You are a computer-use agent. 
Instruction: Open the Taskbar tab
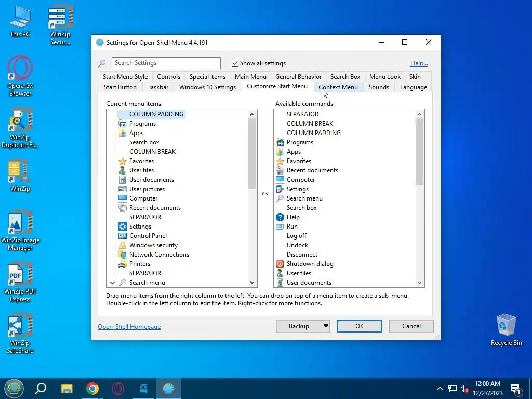coord(158,87)
